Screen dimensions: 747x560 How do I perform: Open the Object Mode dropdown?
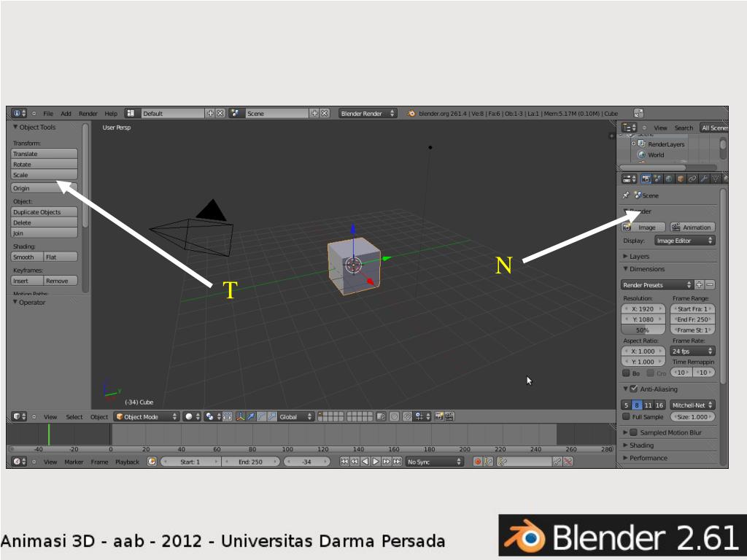click(x=146, y=416)
